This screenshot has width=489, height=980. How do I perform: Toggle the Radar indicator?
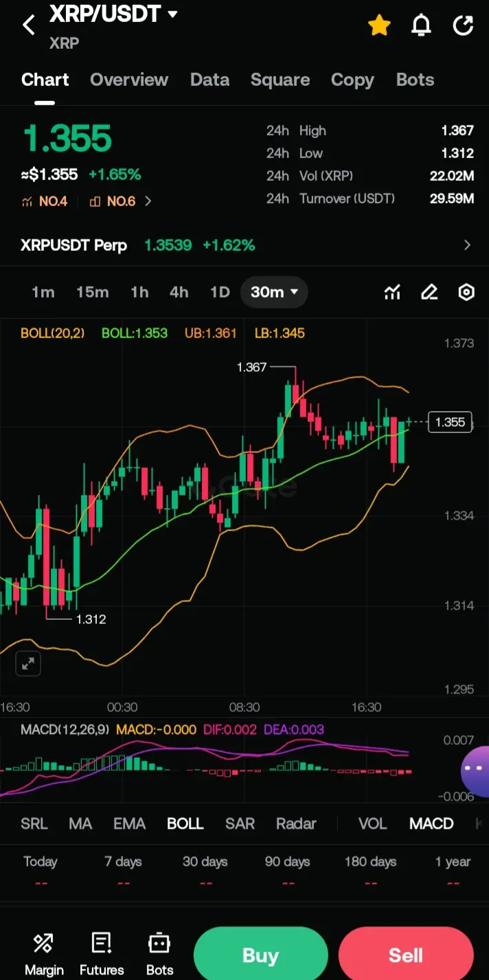(296, 823)
